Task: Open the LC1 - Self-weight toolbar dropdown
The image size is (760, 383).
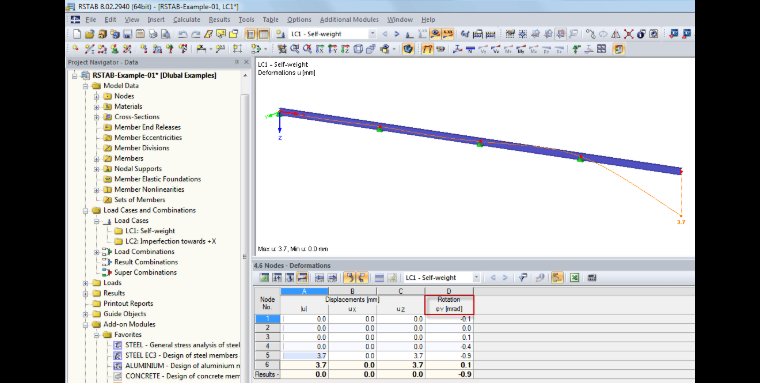Action: pyautogui.click(x=372, y=34)
